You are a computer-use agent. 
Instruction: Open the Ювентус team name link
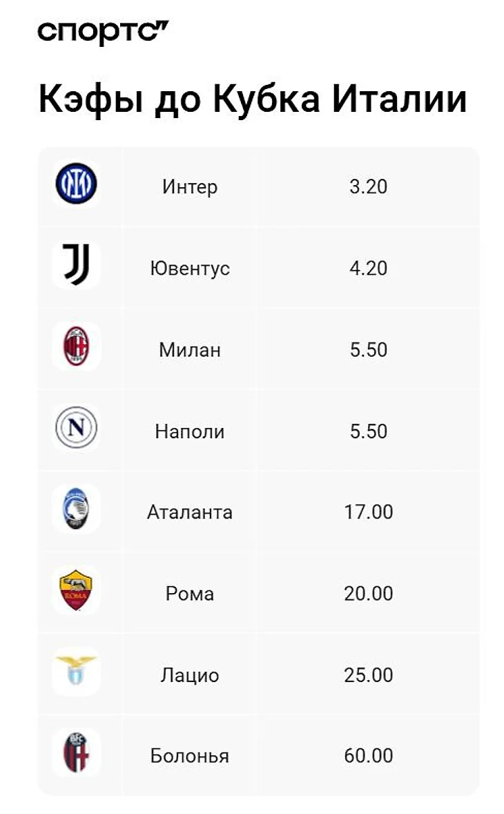pyautogui.click(x=190, y=268)
